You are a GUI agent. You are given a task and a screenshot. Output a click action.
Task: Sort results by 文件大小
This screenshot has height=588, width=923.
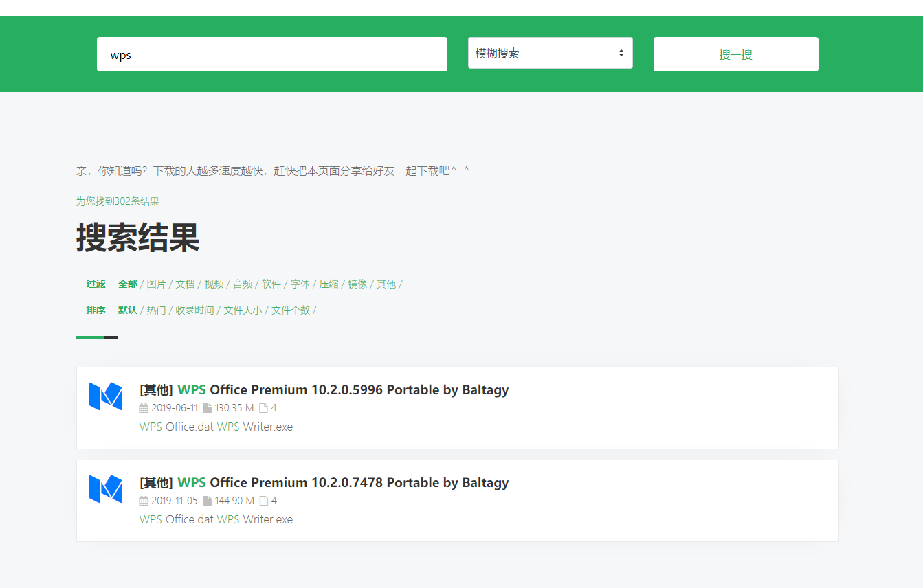click(x=243, y=310)
